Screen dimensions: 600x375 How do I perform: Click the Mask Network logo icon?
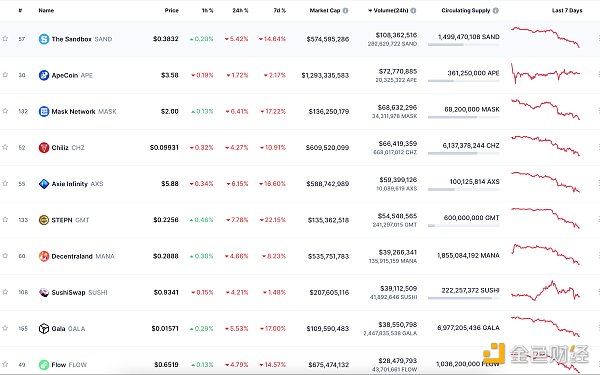44,111
